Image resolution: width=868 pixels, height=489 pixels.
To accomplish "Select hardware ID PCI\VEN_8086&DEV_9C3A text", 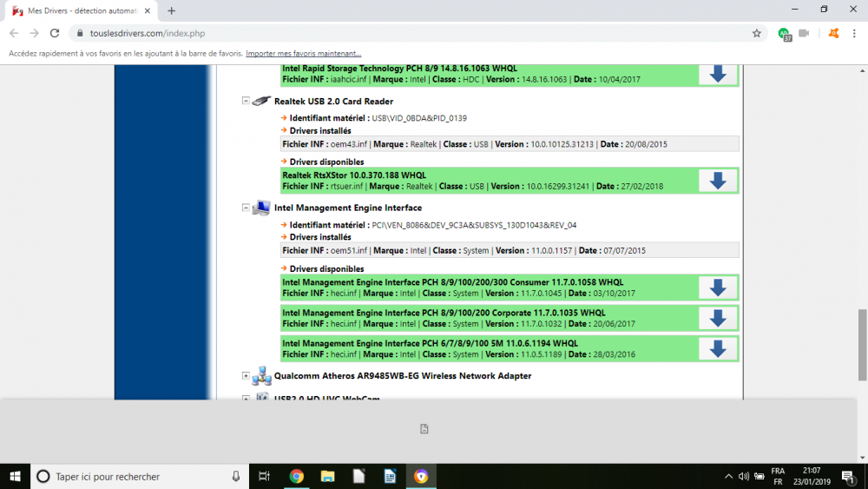I will [x=474, y=225].
